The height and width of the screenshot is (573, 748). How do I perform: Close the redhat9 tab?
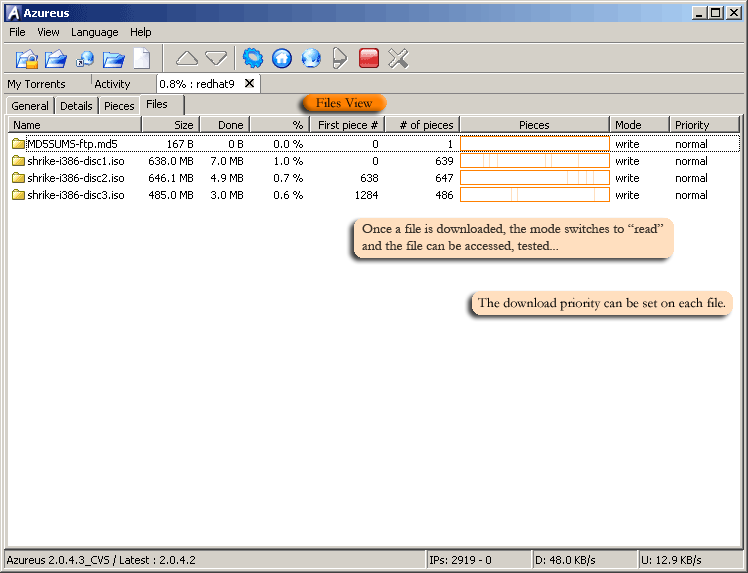[249, 83]
